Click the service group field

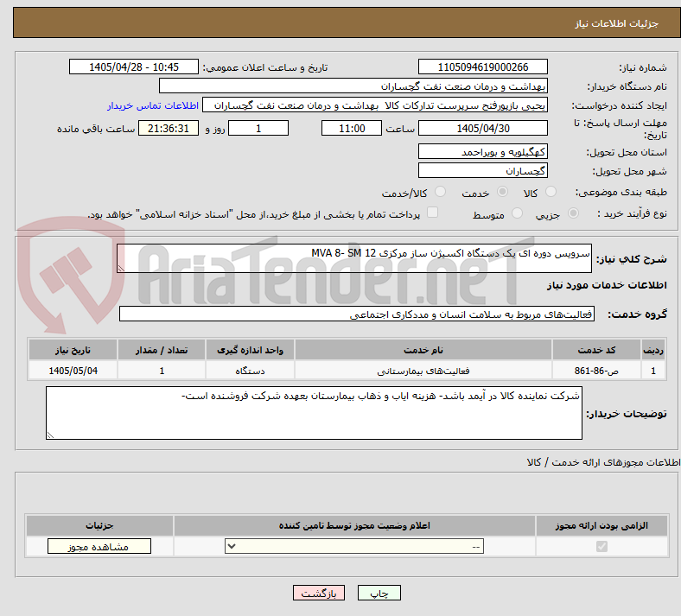point(357,314)
